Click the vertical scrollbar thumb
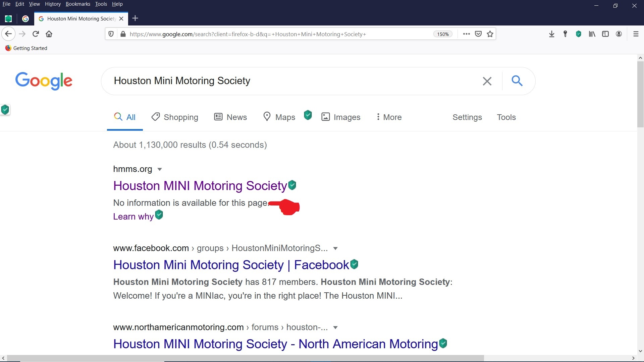Viewport: 644px width, 362px height. tap(640, 94)
